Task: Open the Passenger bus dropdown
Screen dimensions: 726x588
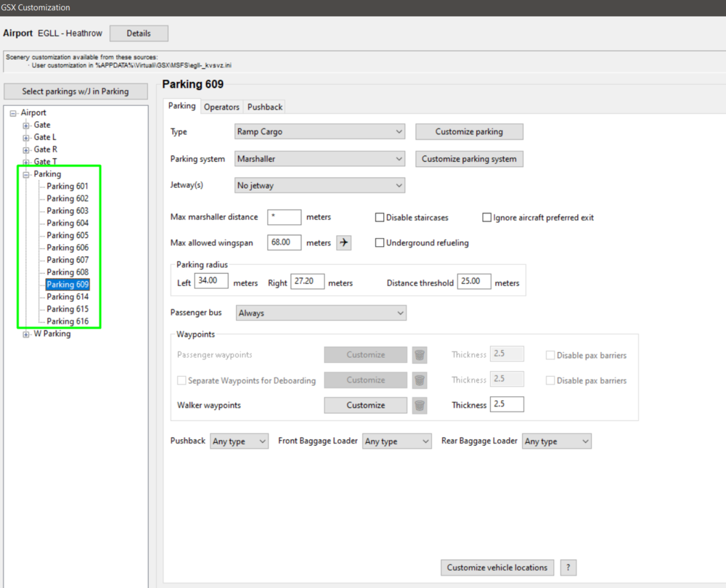Action: pos(321,313)
